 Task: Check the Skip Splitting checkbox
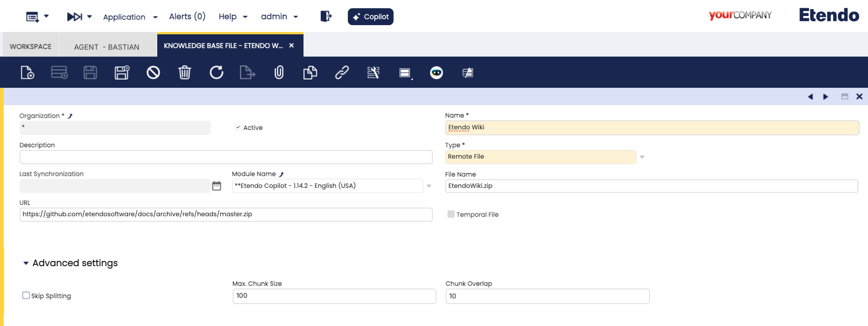(x=26, y=295)
